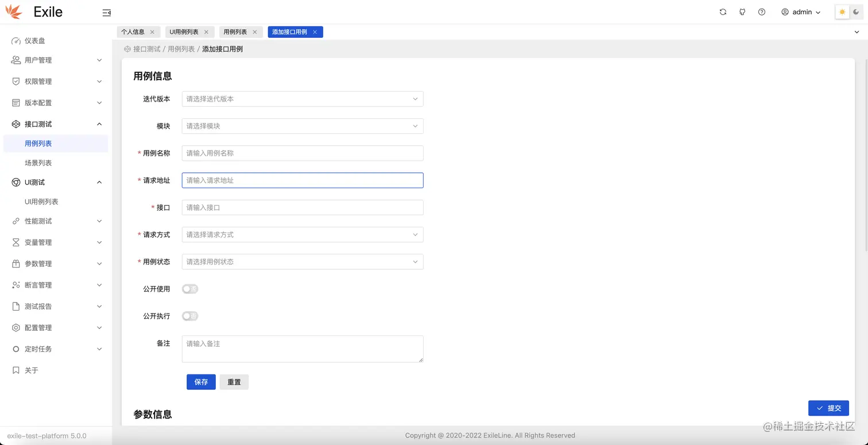This screenshot has height=445, width=868.
Task: Click the page vertical scrollbar
Action: [865, 155]
